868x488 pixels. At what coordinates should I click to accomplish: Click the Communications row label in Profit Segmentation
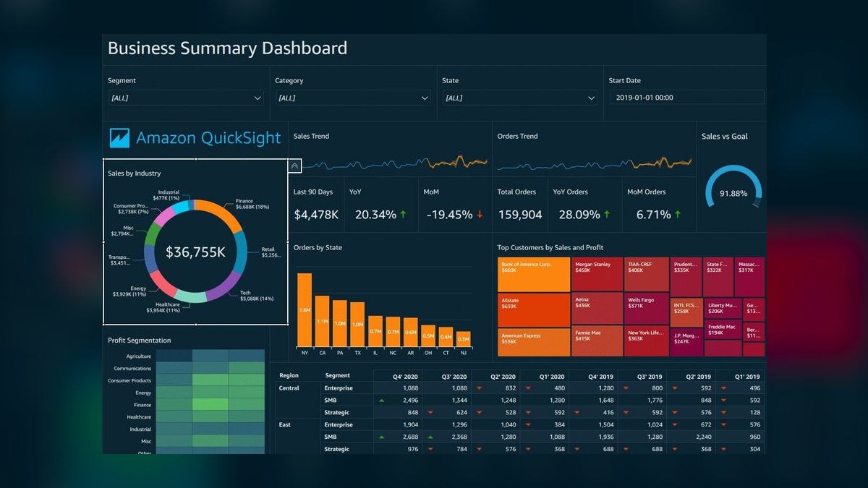click(132, 369)
